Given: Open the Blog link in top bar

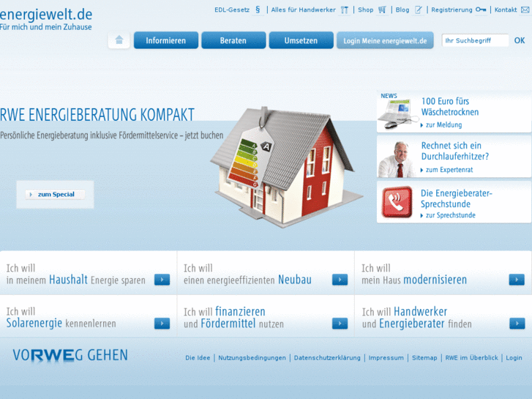Looking at the screenshot, I should point(402,10).
